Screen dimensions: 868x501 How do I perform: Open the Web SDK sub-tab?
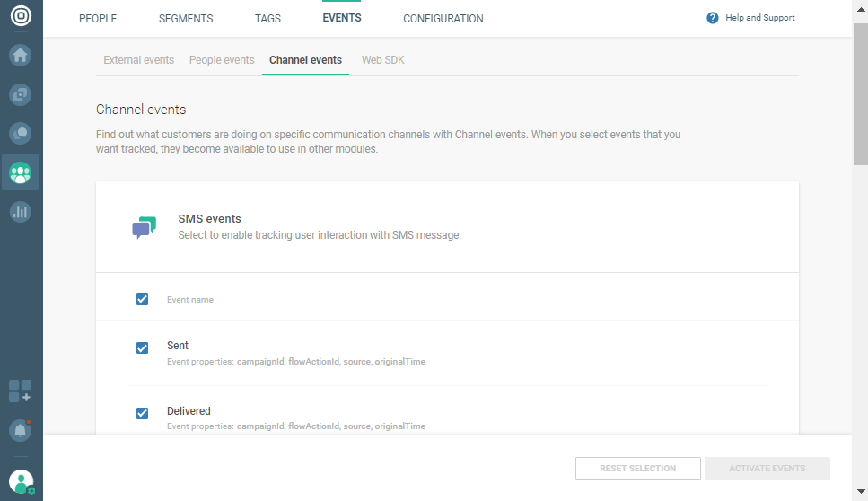[383, 60]
